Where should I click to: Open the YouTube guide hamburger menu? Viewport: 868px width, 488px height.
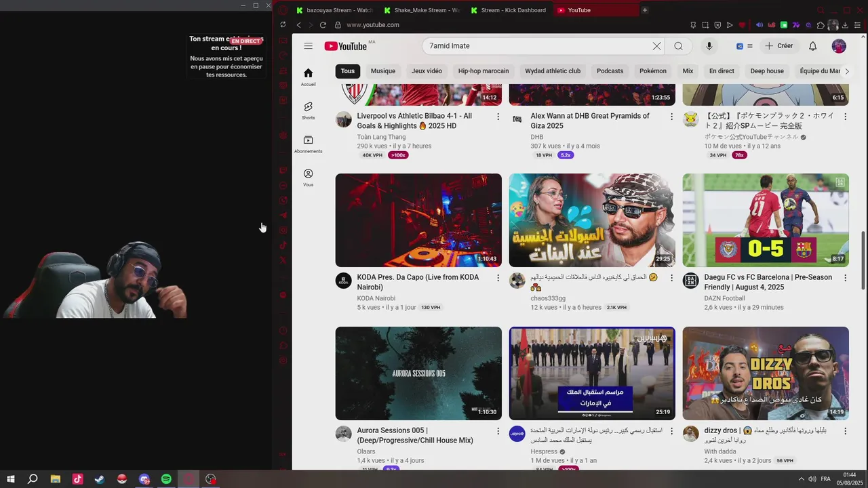point(309,46)
